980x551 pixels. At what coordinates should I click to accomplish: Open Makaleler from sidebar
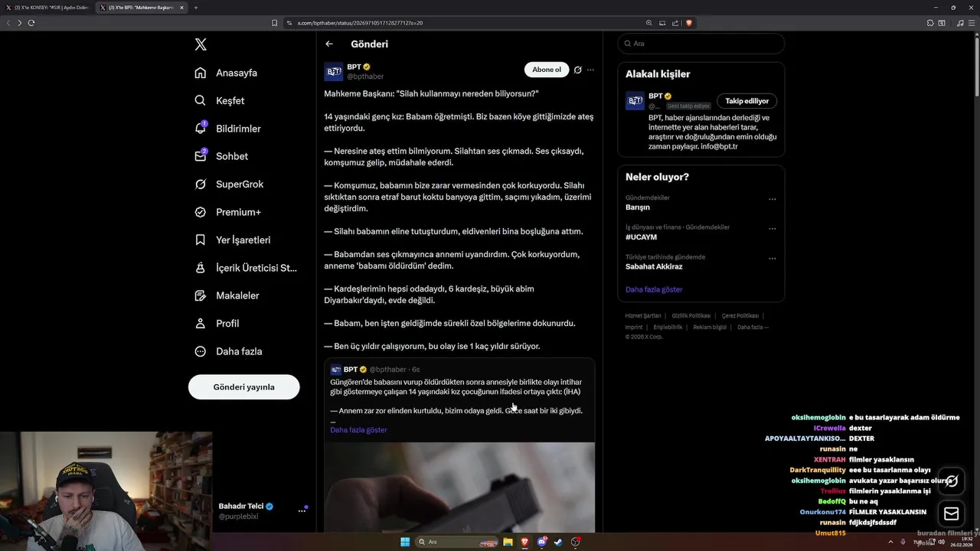point(227,295)
